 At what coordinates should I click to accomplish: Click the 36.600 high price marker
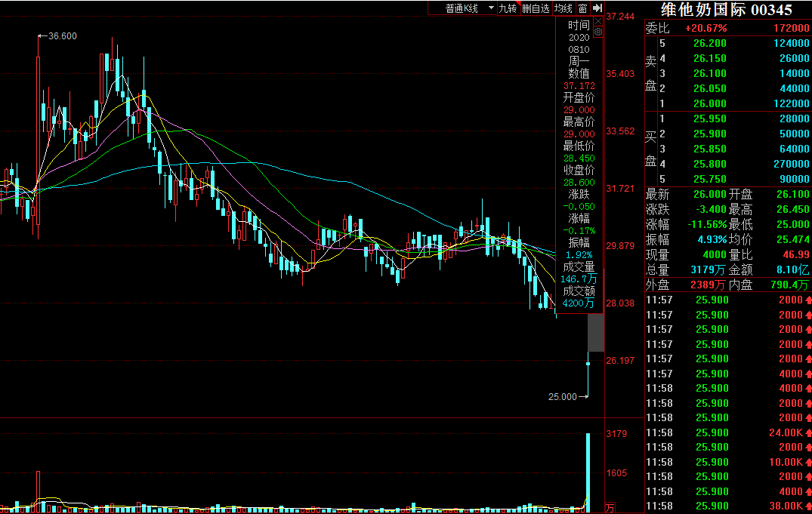(x=62, y=36)
